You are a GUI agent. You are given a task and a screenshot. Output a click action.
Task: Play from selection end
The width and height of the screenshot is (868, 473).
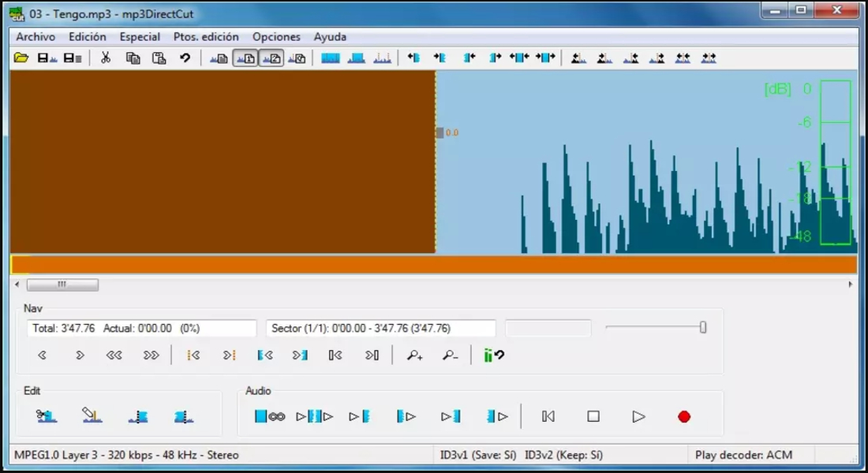click(x=497, y=416)
